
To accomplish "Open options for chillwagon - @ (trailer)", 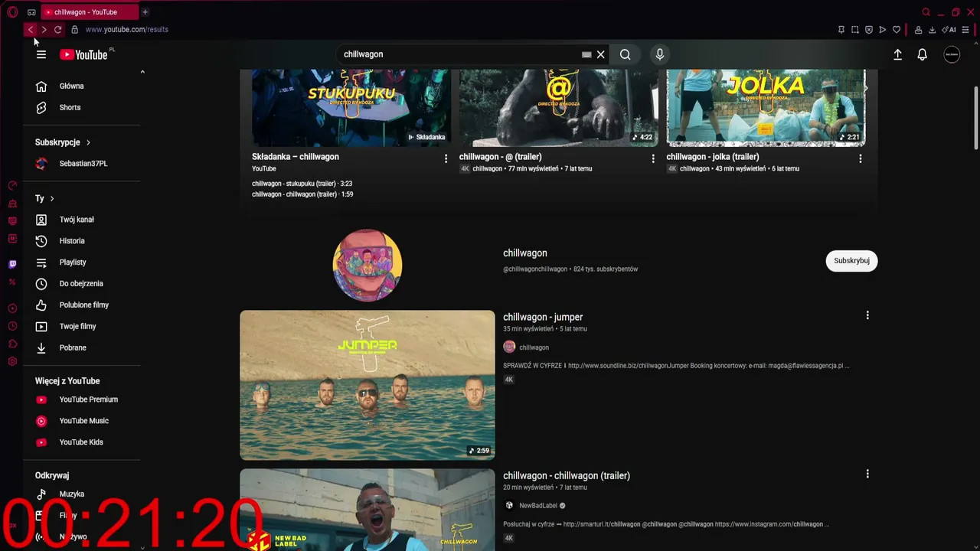I will [x=653, y=158].
